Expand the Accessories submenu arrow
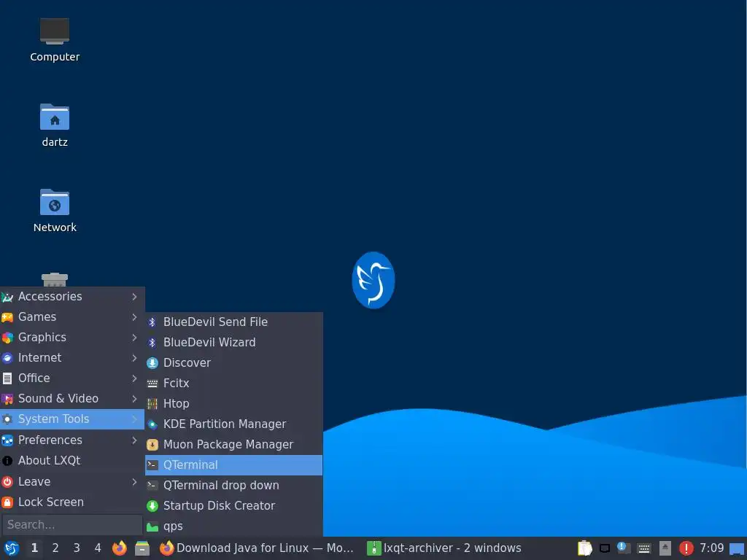Image resolution: width=747 pixels, height=560 pixels. [134, 297]
